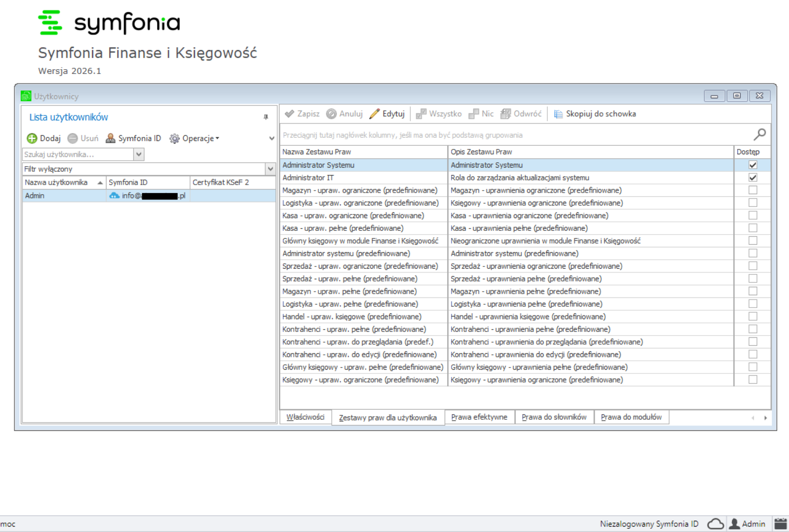Click the magnifier search icon in grid
The image size is (789, 532).
(760, 135)
